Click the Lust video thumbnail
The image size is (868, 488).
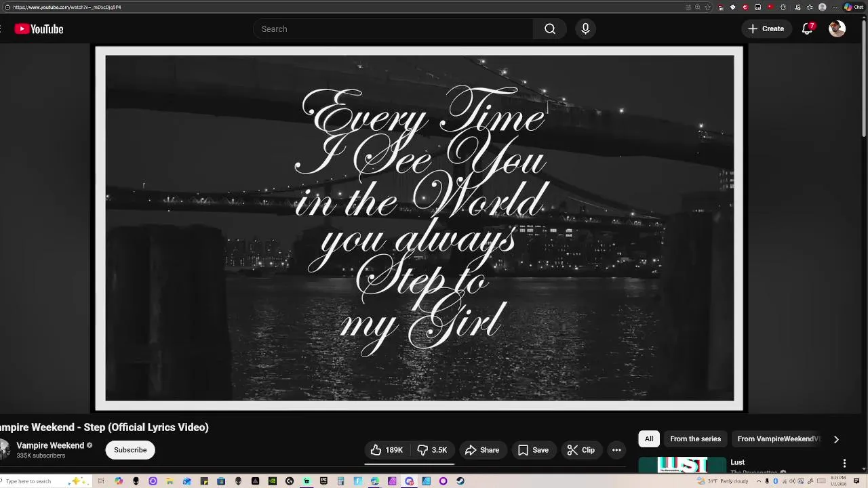(682, 465)
